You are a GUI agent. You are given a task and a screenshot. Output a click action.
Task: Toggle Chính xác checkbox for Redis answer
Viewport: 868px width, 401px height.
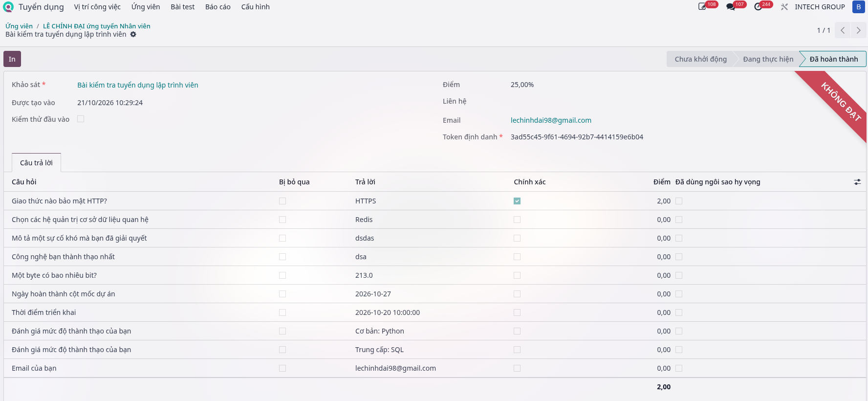point(517,220)
